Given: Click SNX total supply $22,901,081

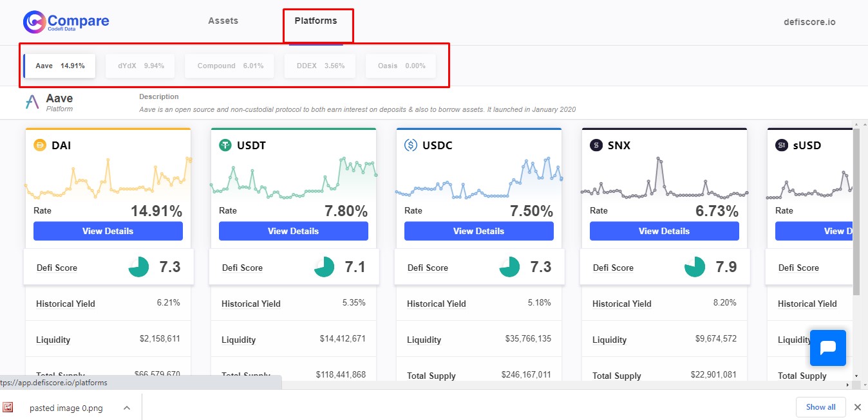Looking at the screenshot, I should [713, 374].
